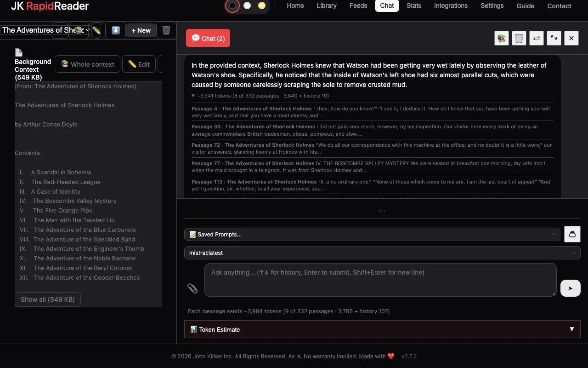Send the message with the arrow button

point(571,288)
